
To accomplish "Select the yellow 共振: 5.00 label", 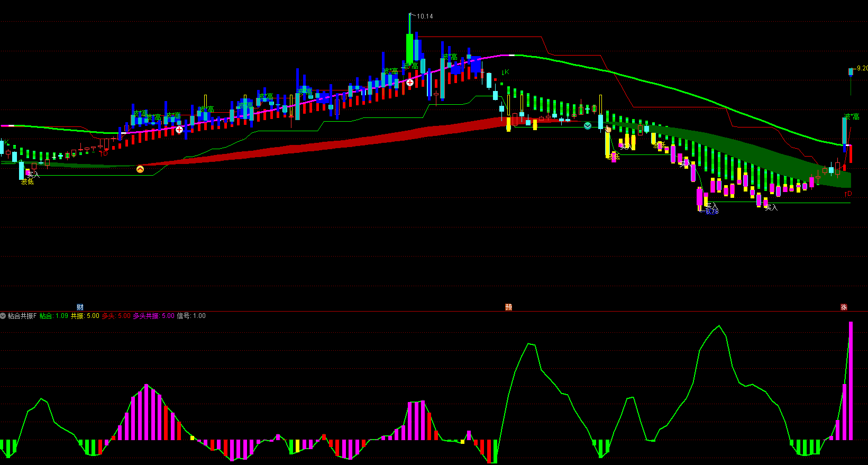I will click(85, 316).
